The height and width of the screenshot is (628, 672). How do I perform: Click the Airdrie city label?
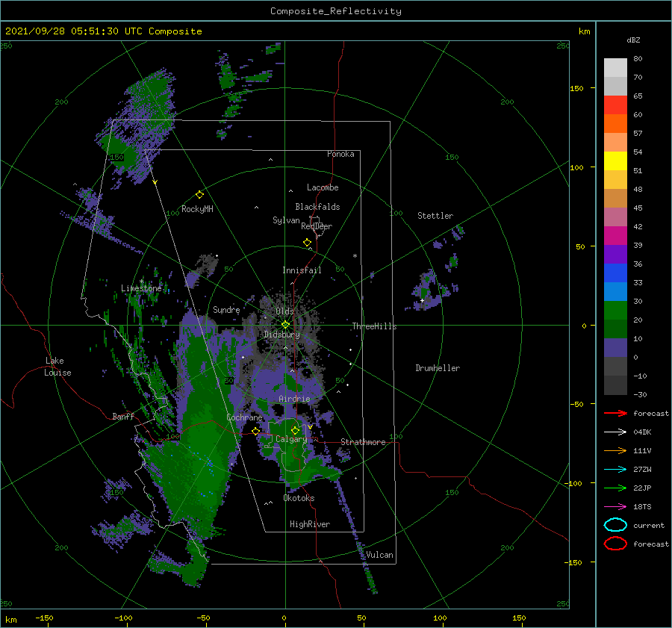click(x=294, y=399)
